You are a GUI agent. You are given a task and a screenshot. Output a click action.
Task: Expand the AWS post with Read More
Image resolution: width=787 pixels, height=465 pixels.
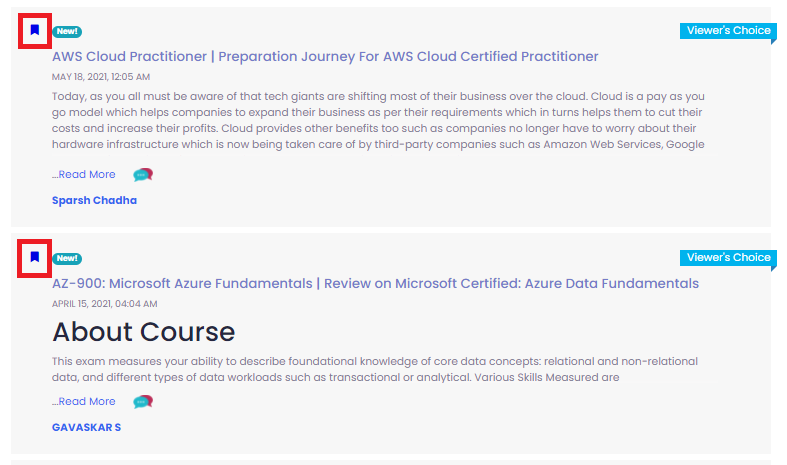point(84,174)
